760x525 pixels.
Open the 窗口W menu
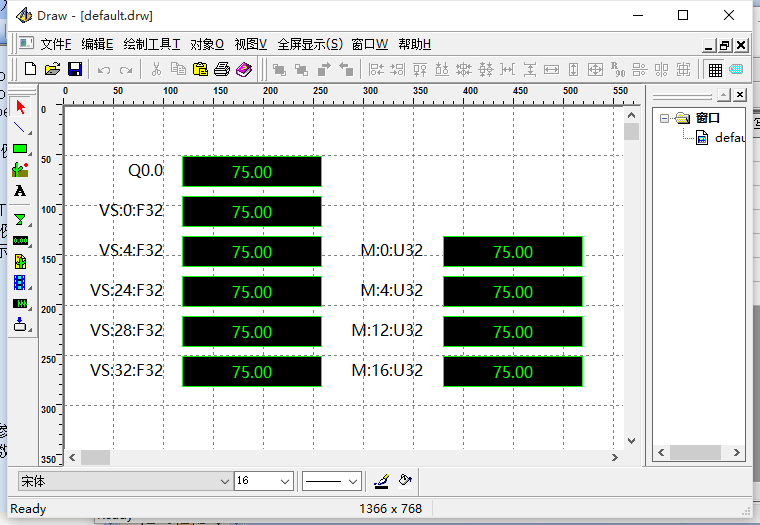click(370, 45)
